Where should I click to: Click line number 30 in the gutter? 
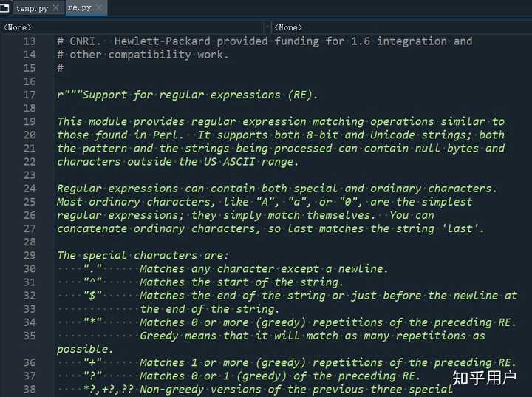pos(29,268)
